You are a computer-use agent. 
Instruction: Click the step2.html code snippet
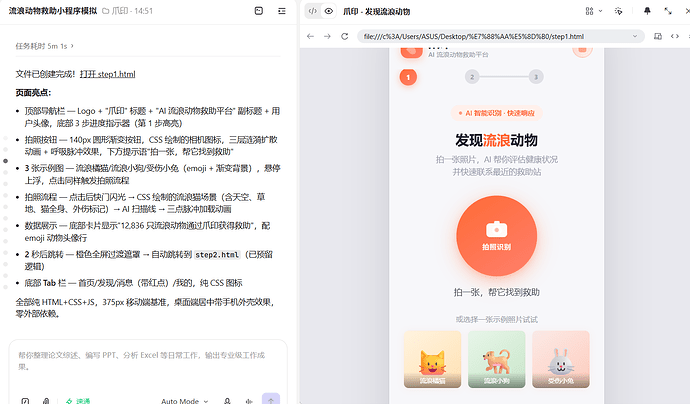click(217, 255)
